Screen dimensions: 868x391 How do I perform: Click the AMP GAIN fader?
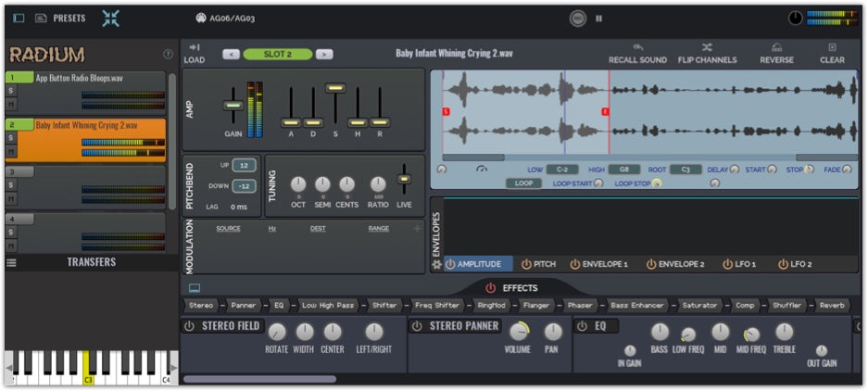point(233,106)
